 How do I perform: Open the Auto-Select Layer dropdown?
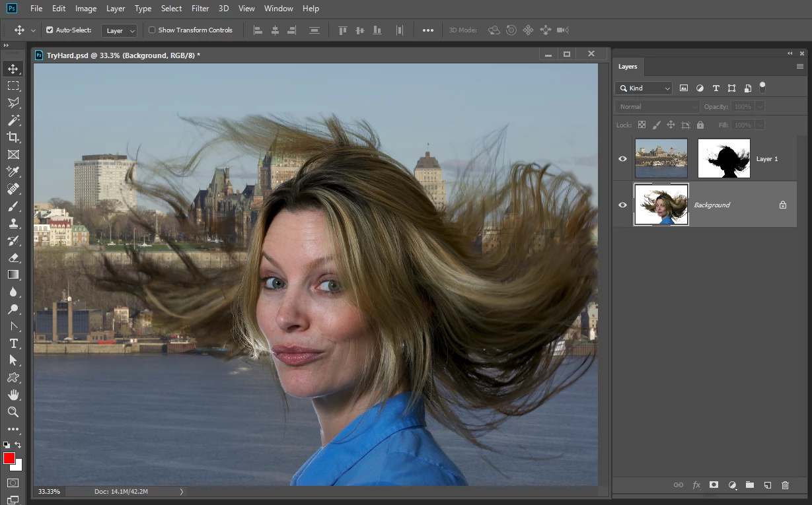[119, 30]
